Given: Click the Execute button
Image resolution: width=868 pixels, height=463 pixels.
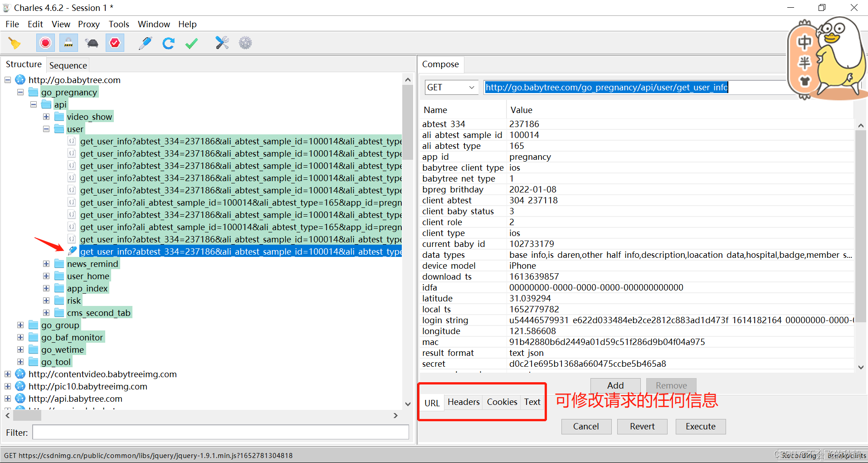Looking at the screenshot, I should point(701,426).
